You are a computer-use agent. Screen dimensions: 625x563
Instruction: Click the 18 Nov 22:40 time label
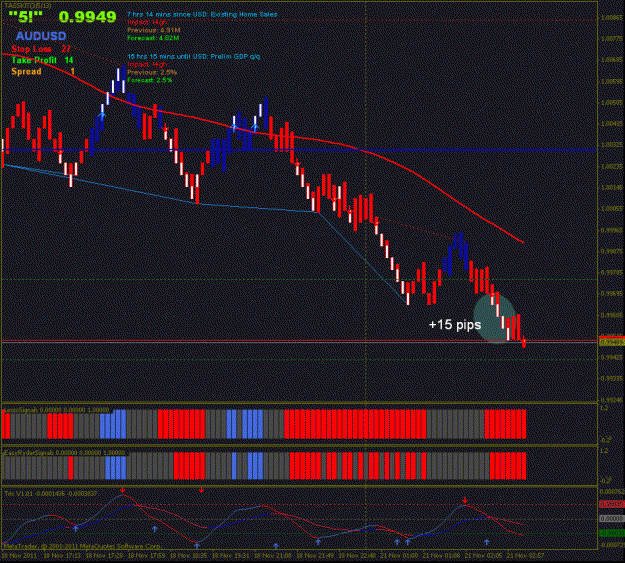[x=357, y=555]
